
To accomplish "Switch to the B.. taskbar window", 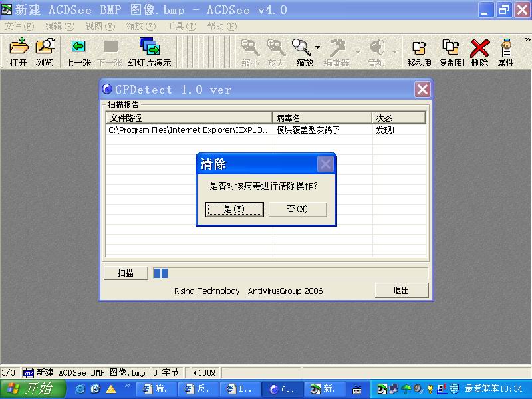I will click(240, 389).
